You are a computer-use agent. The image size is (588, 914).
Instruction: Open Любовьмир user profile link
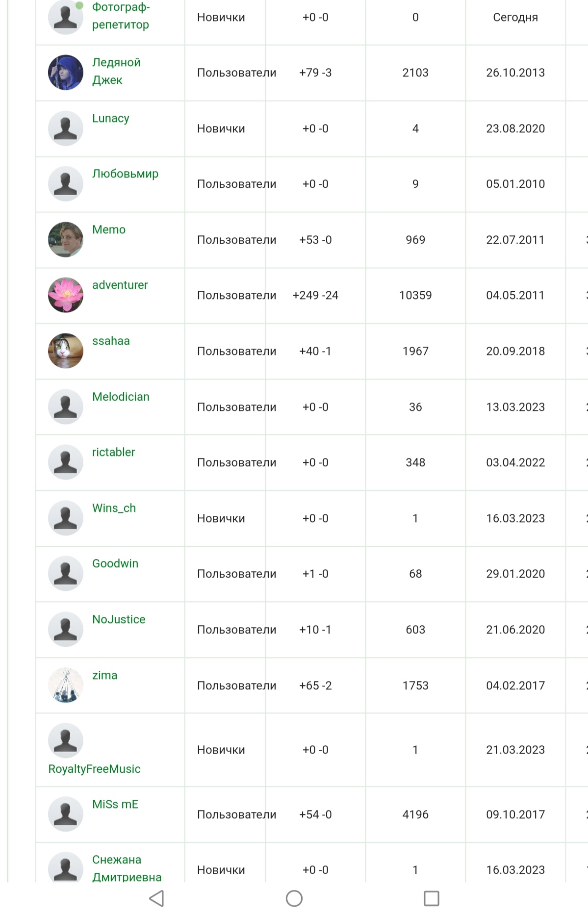coord(125,174)
